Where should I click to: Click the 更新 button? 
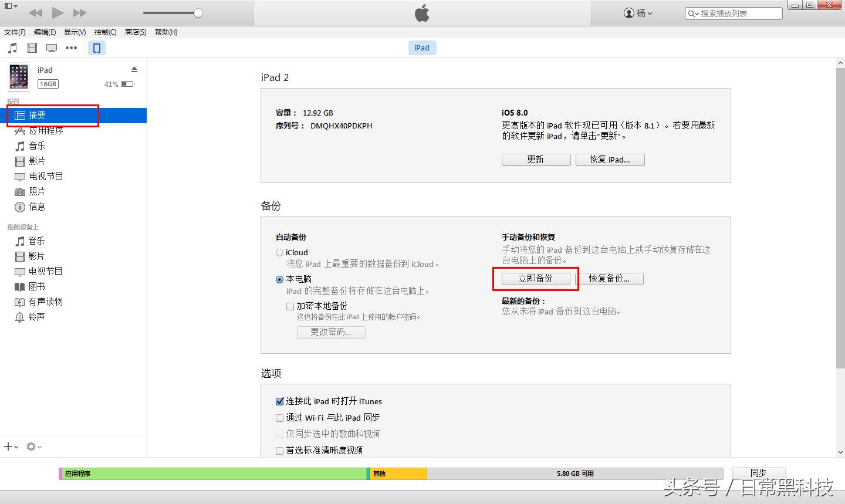tap(536, 160)
